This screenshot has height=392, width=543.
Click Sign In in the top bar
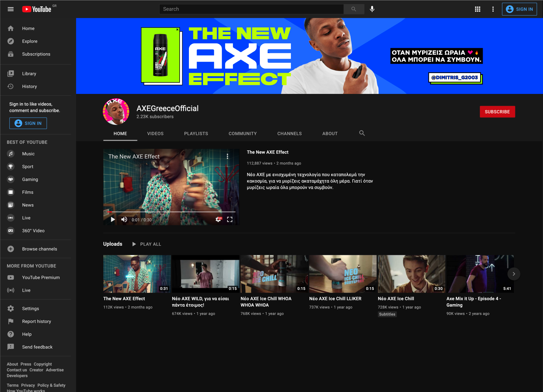point(519,9)
